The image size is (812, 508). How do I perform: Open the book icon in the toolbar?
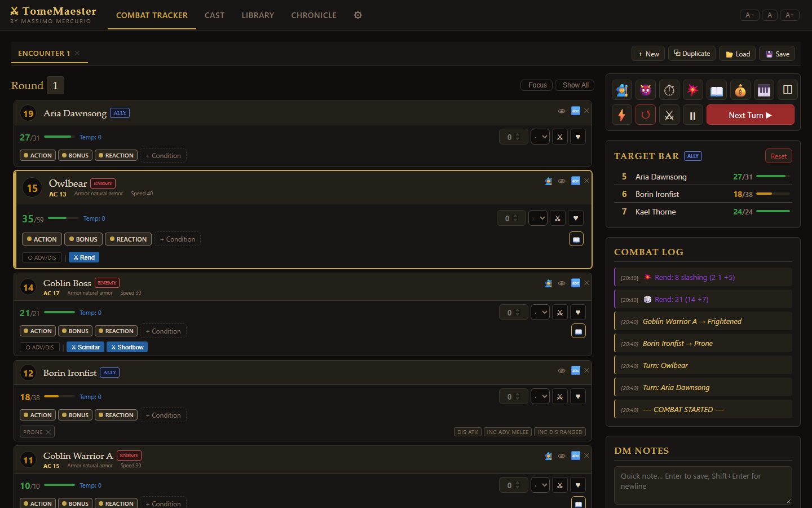click(x=717, y=90)
